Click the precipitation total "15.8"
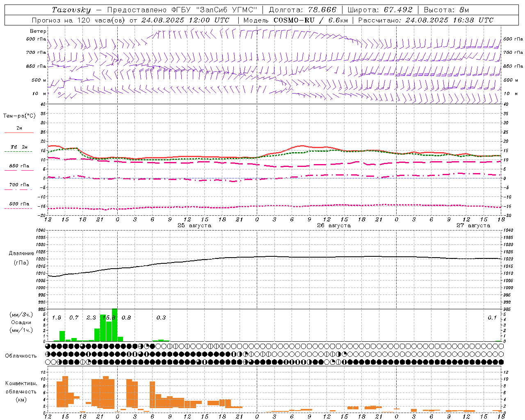This screenshot has height=420, width=525. tap(109, 318)
